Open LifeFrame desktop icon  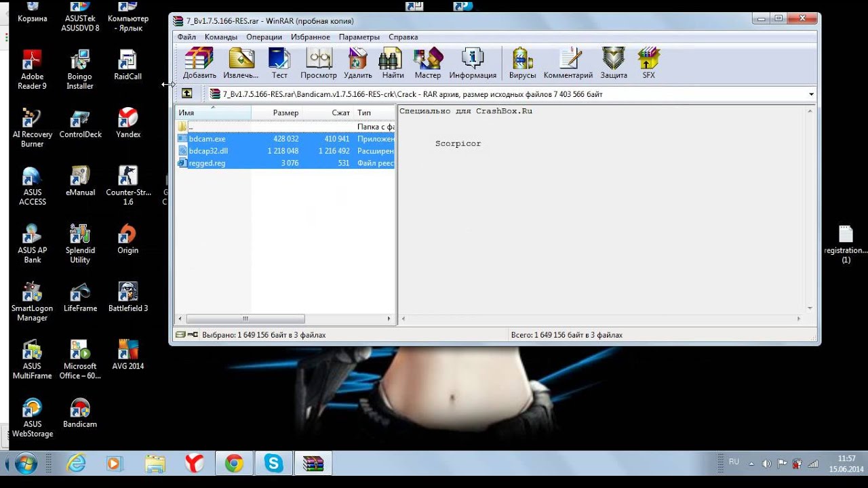80,297
